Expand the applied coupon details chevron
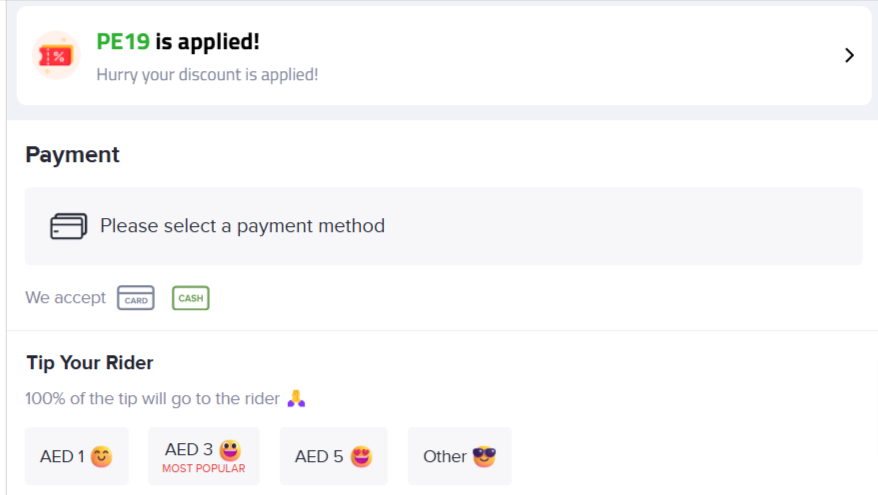The height and width of the screenshot is (495, 878). coord(849,56)
